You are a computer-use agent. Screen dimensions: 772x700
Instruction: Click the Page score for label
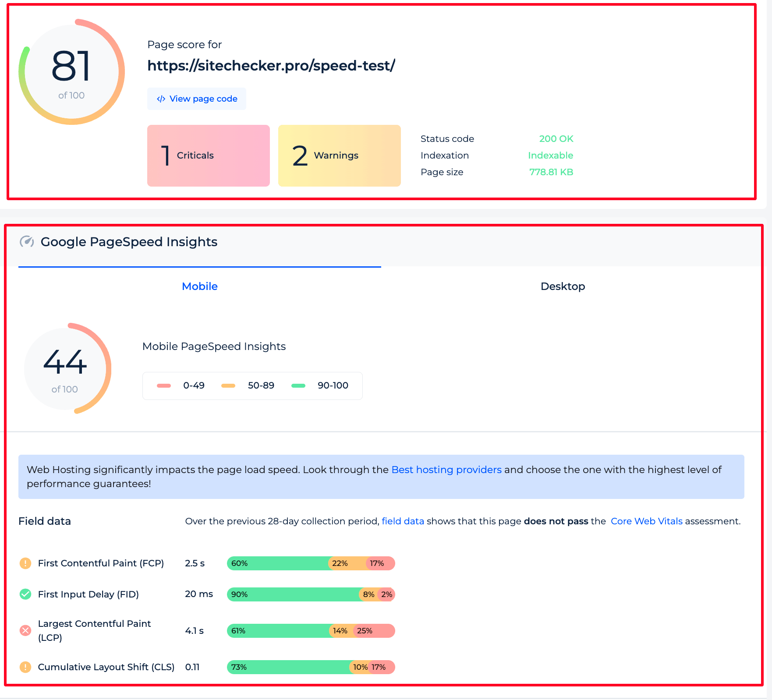coord(184,45)
